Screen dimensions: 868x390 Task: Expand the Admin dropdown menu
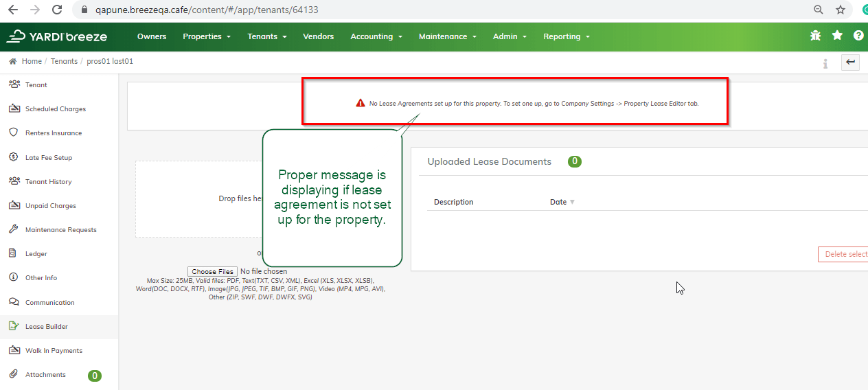click(x=510, y=36)
